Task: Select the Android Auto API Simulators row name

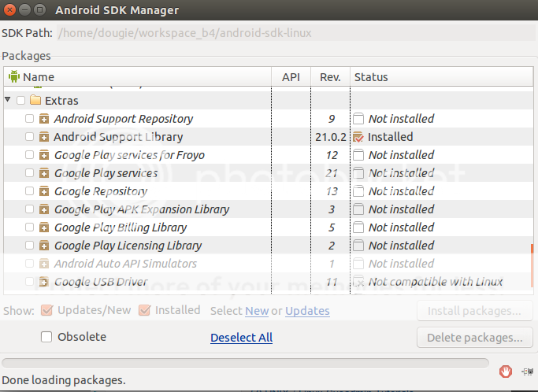Action: point(125,264)
